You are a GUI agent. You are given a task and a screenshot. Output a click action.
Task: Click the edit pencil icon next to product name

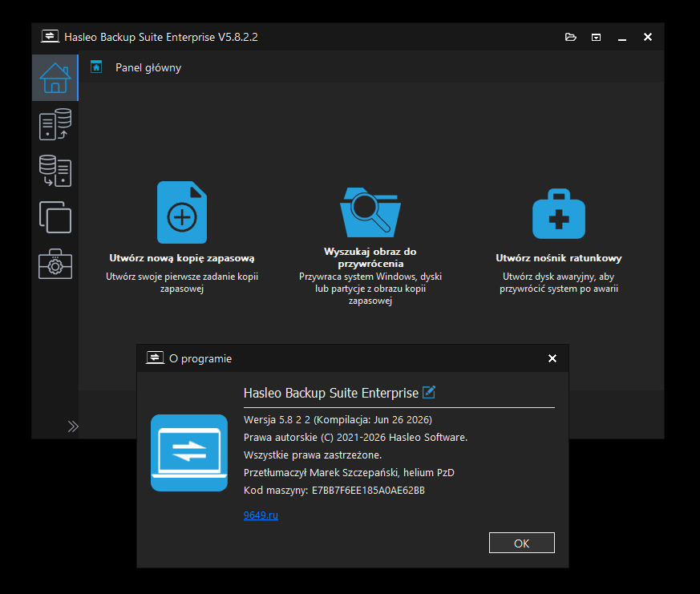(428, 392)
